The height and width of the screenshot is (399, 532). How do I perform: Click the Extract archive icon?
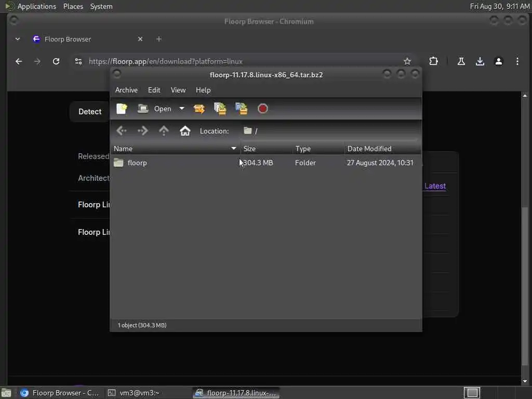click(x=199, y=109)
